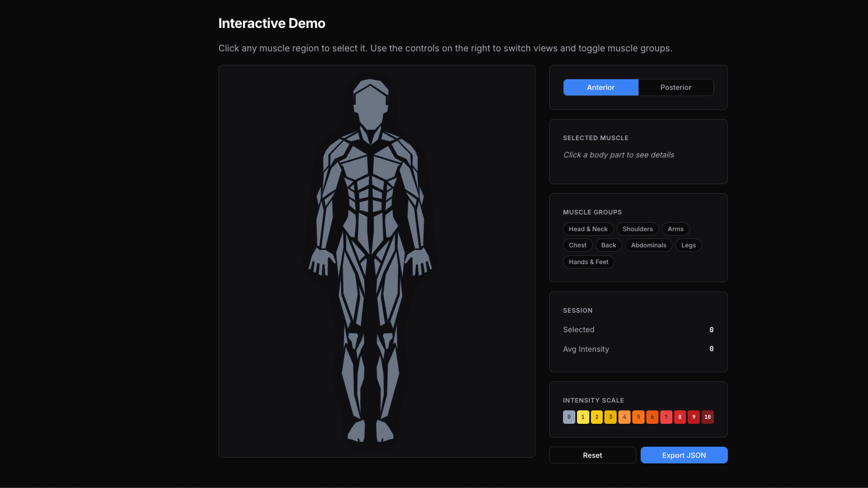Select the Anterior view tab
This screenshot has width=868, height=488.
600,87
